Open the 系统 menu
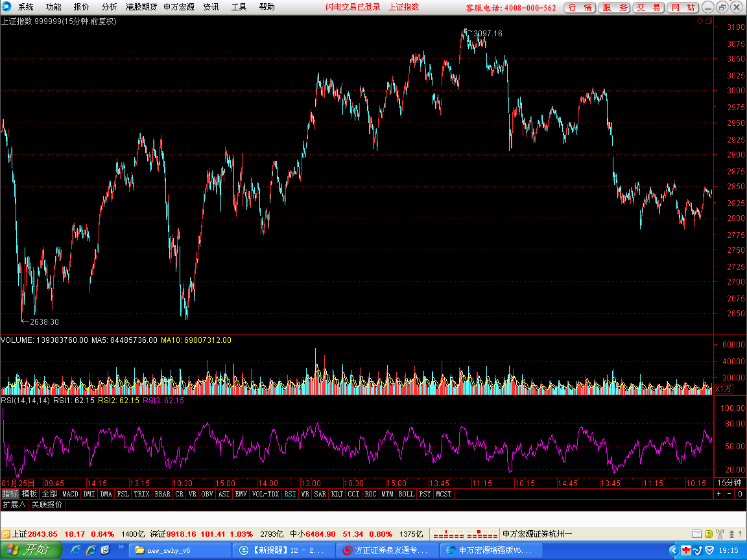 pos(26,6)
